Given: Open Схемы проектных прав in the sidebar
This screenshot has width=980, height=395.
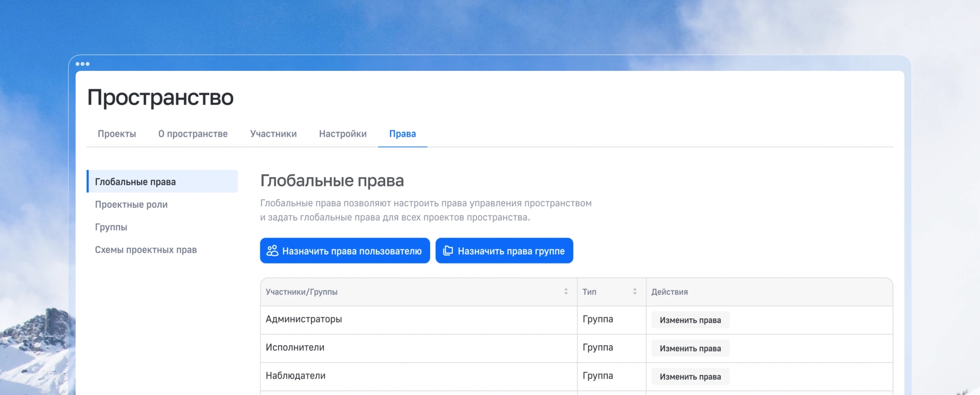Looking at the screenshot, I should pos(145,250).
